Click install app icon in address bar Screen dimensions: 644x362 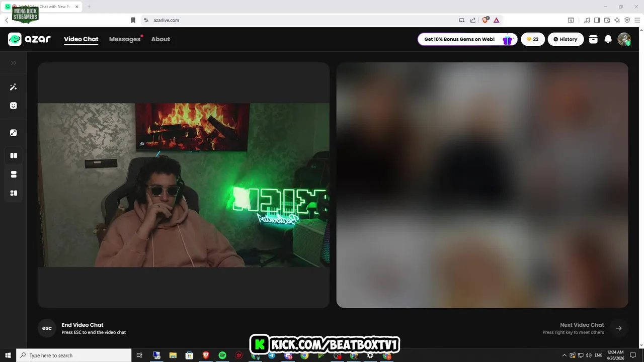[x=461, y=20]
